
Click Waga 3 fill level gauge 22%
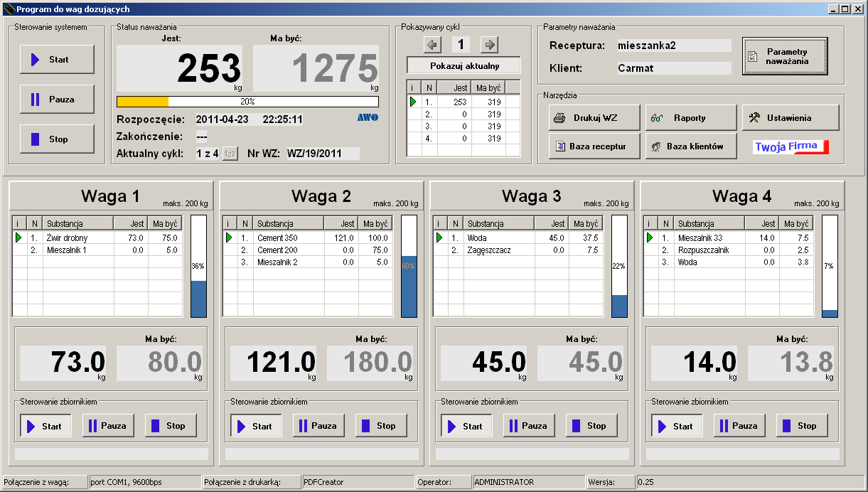[x=619, y=266]
